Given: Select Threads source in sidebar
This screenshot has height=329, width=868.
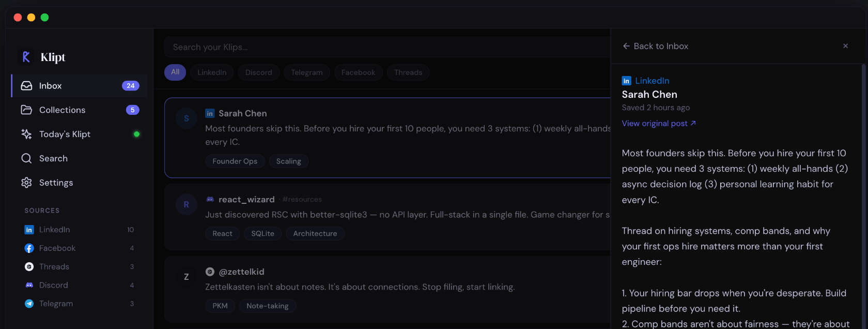Looking at the screenshot, I should coord(80,267).
